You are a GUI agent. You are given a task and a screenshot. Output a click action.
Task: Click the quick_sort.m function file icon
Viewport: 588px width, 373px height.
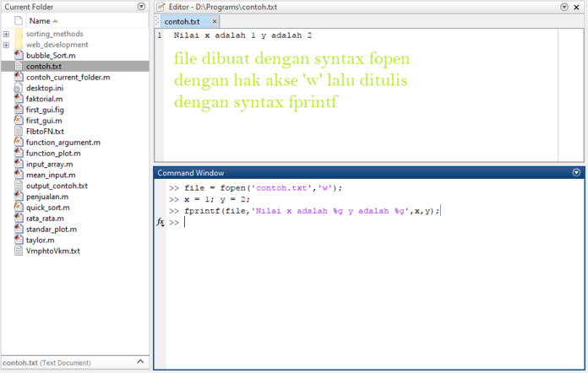(19, 208)
